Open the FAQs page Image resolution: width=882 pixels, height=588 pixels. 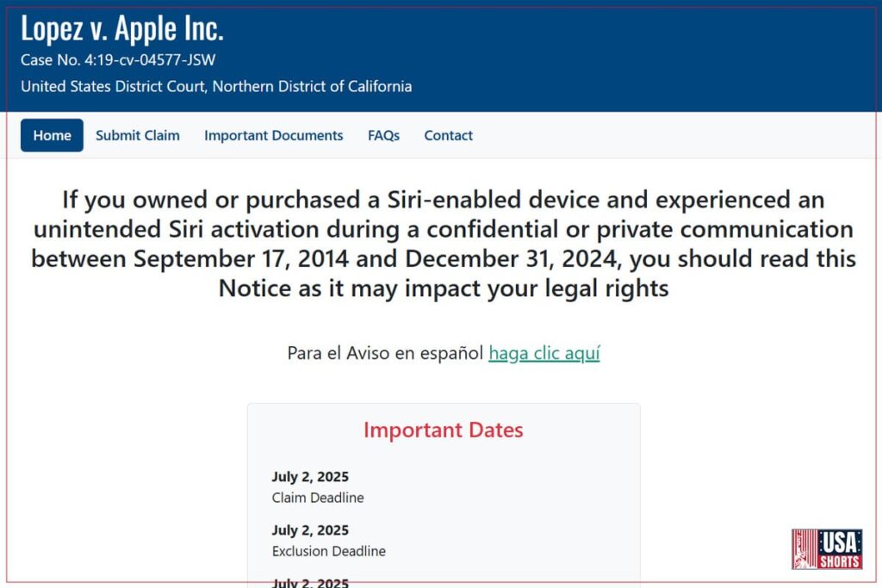point(383,135)
